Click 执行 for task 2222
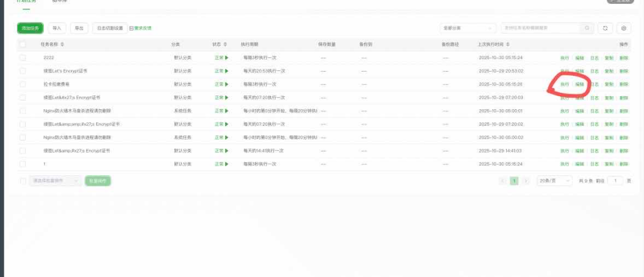This screenshot has height=277, width=644. coord(565,58)
